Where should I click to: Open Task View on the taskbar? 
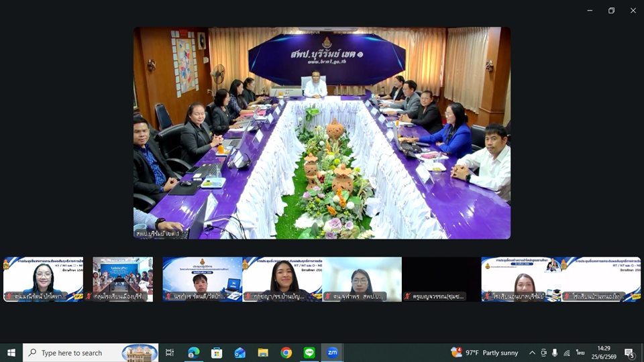point(169,353)
